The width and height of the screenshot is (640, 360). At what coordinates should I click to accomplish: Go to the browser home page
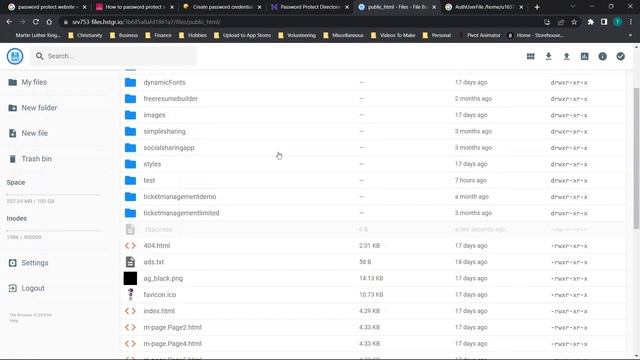[49, 22]
